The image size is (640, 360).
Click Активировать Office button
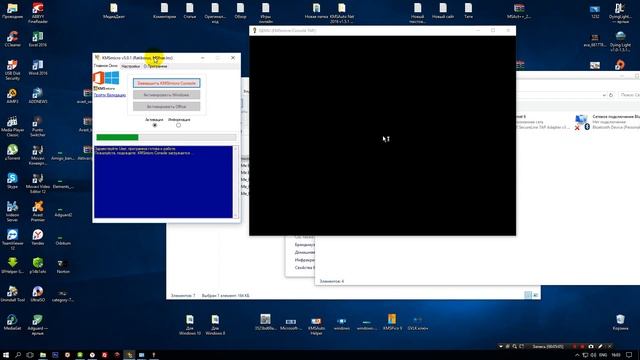coord(167,107)
